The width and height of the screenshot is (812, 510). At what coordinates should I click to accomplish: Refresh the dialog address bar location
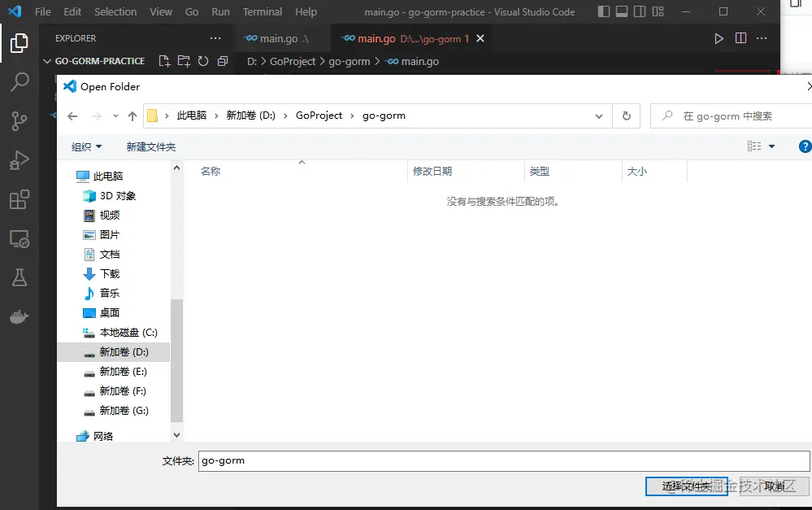pyautogui.click(x=627, y=116)
